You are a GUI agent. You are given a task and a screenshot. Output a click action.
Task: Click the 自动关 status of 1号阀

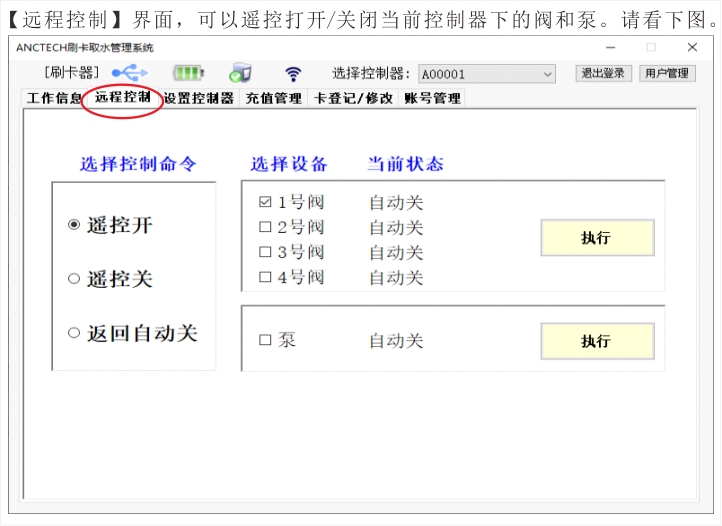pos(396,202)
